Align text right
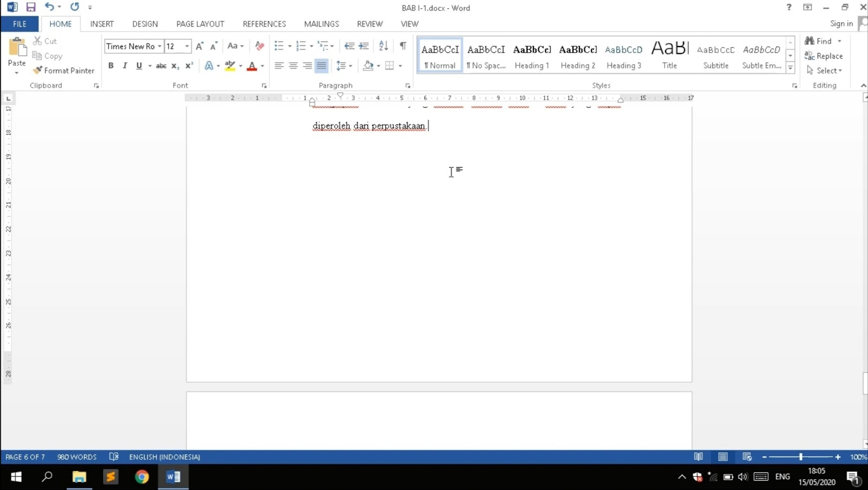 [x=308, y=66]
